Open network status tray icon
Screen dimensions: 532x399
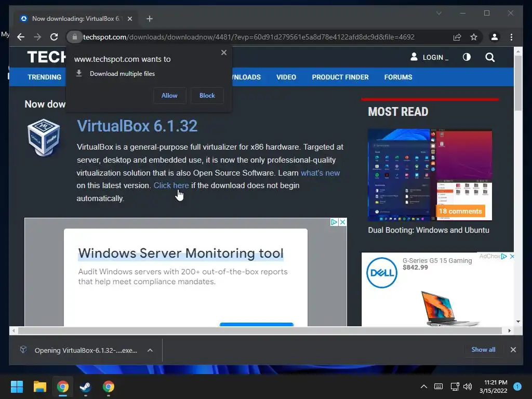455,386
